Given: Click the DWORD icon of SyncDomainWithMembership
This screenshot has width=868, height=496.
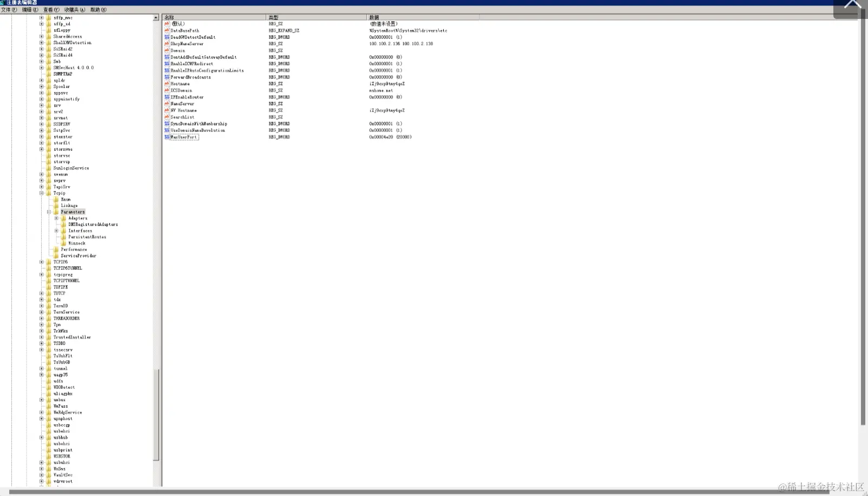Looking at the screenshot, I should 167,123.
